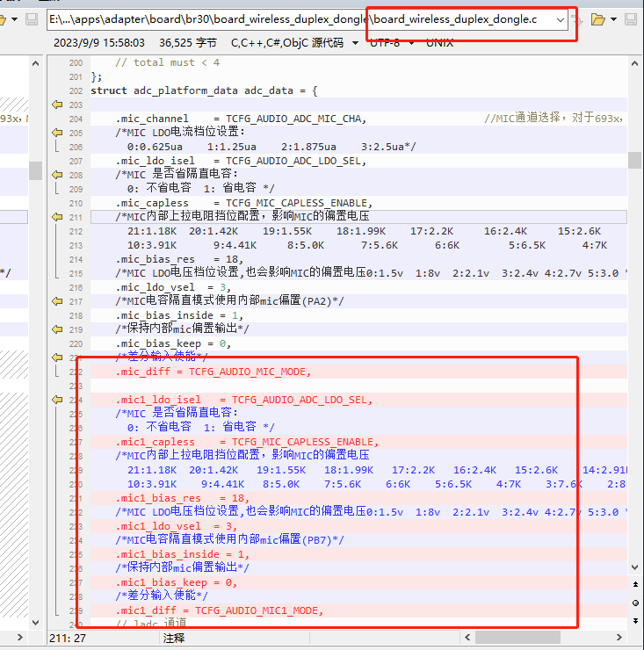The width and height of the screenshot is (644, 650).
Task: Click the copy-left arrow on line 203
Action: 57,105
